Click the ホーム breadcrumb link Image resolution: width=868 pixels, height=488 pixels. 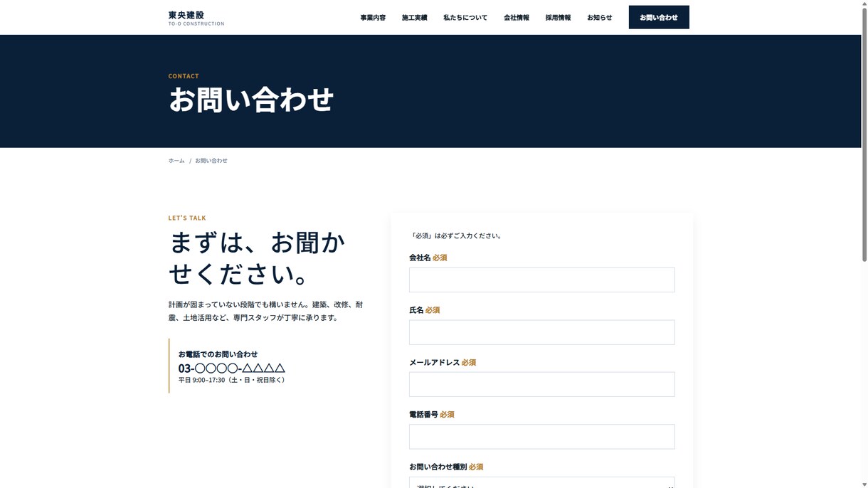pos(176,161)
